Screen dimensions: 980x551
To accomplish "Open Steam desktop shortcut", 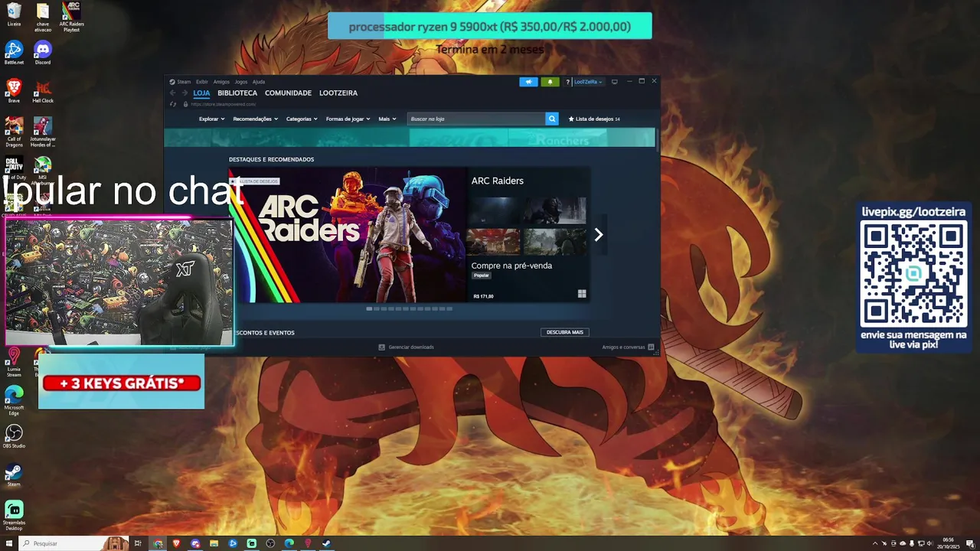I will (14, 475).
